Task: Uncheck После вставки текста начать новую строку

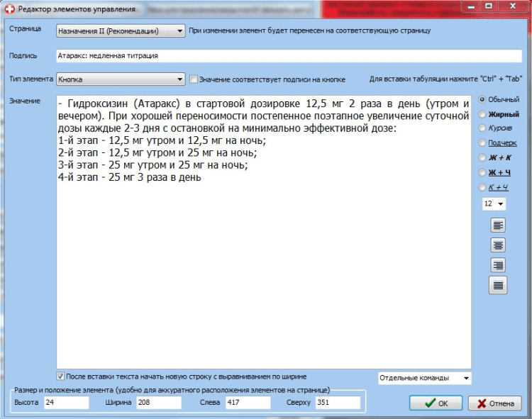Action: point(60,376)
